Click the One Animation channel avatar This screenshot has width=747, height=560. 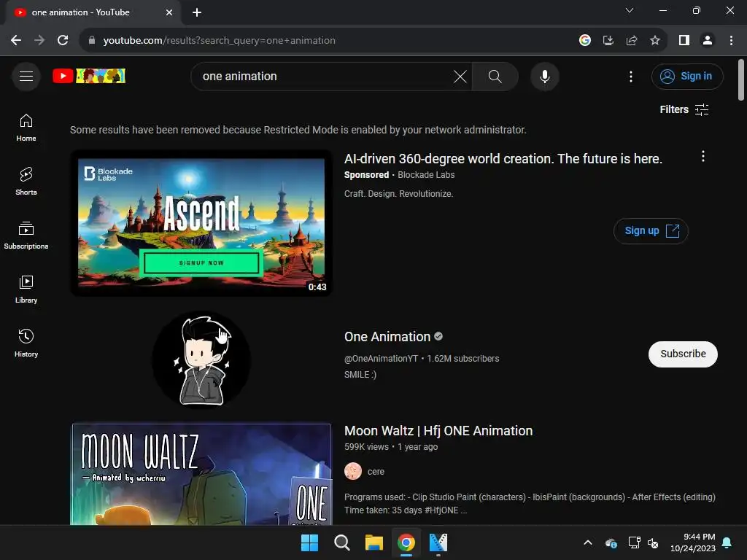201,359
